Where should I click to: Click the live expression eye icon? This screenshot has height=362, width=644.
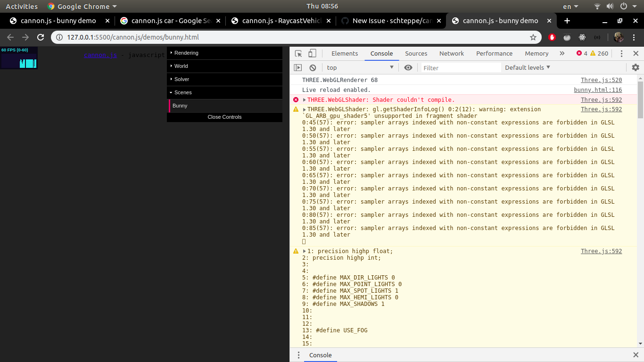pyautogui.click(x=408, y=67)
